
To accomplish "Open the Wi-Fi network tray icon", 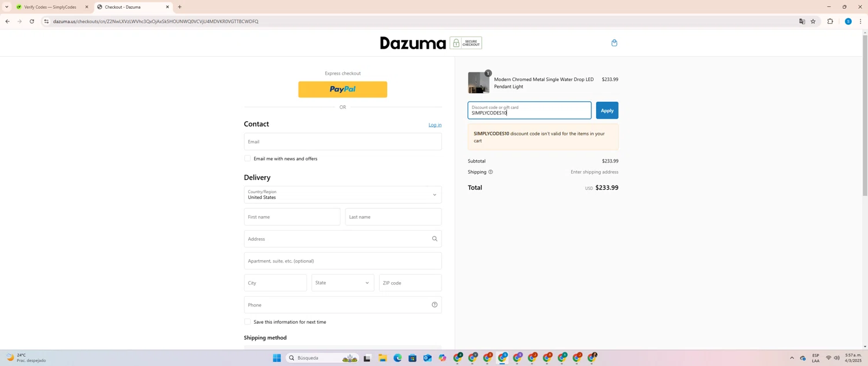I will (828, 358).
